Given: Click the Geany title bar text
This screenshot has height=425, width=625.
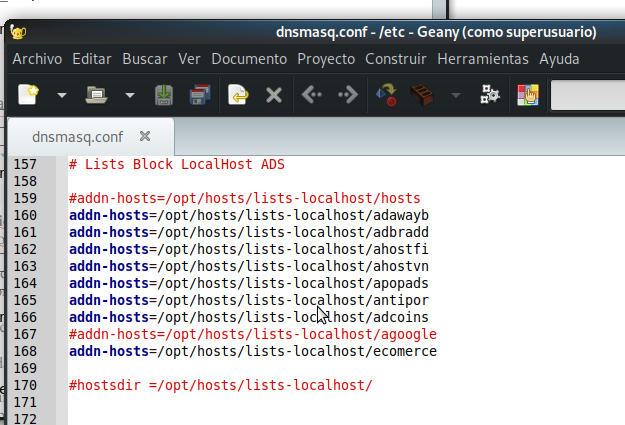Looking at the screenshot, I should (436, 32).
